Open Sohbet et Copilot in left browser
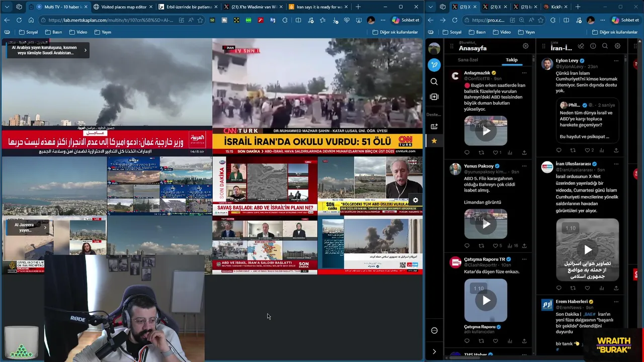 (406, 20)
